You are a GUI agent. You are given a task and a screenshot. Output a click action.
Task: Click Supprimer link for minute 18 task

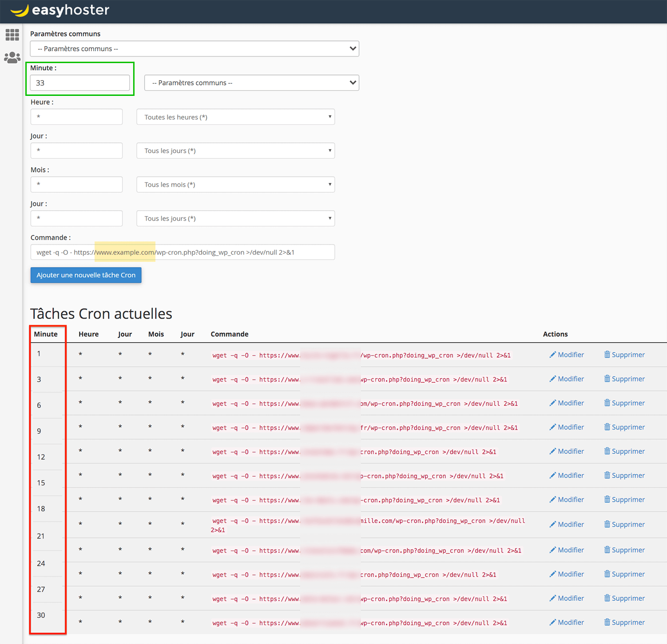coord(627,499)
